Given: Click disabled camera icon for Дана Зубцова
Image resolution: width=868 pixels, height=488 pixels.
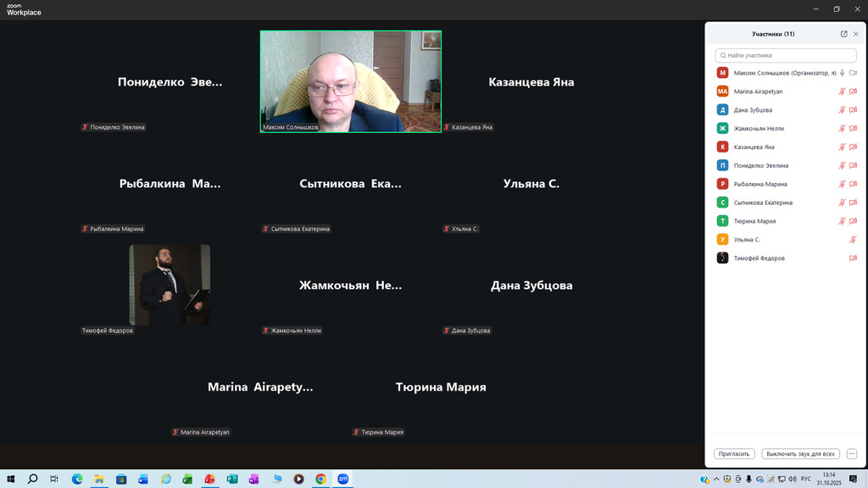Looking at the screenshot, I should tap(853, 110).
